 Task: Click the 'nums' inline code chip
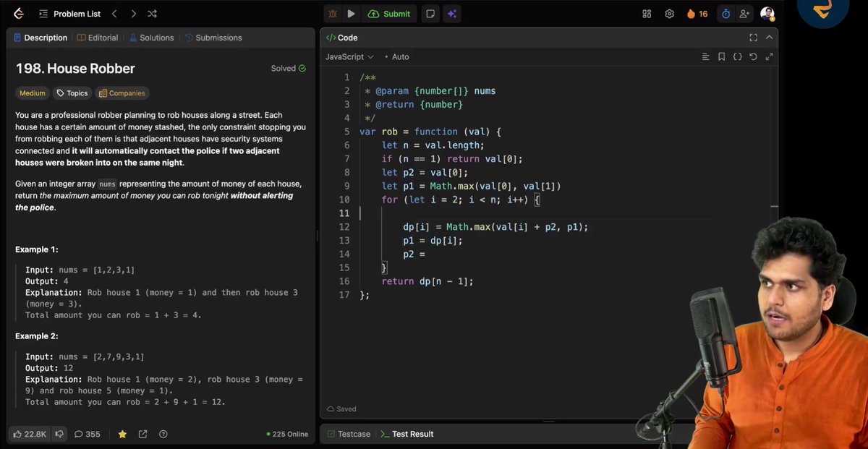[107, 184]
